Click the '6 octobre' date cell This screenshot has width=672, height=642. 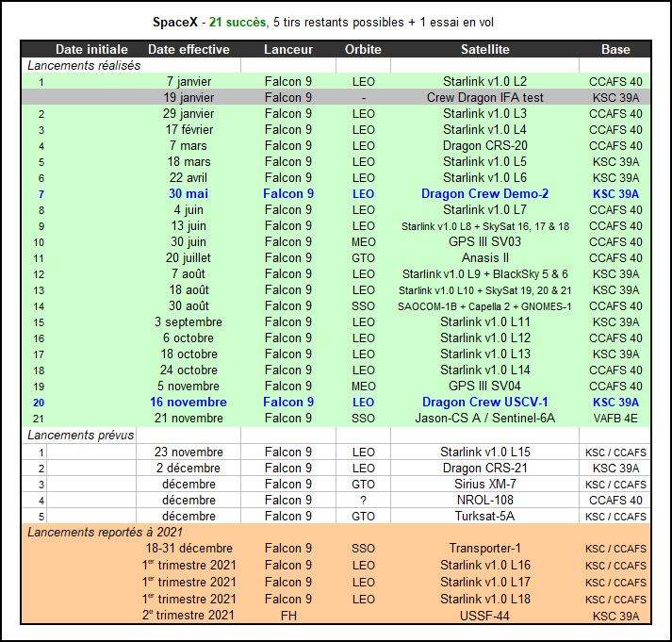pos(188,338)
